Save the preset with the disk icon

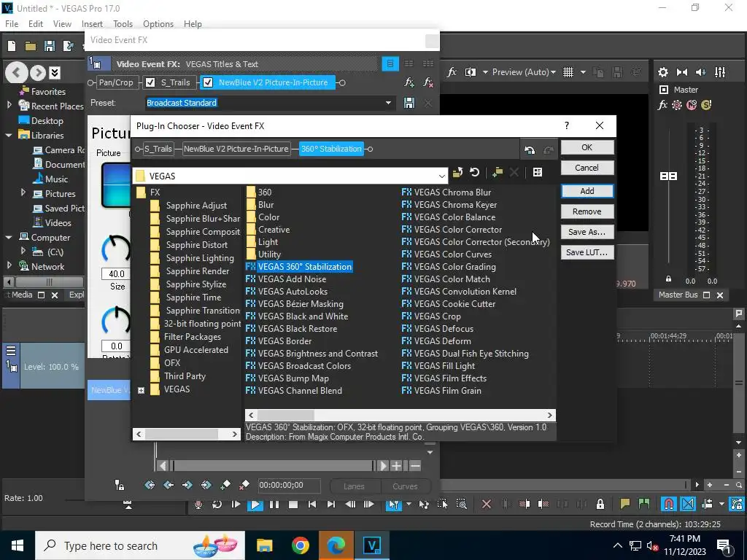pos(409,103)
